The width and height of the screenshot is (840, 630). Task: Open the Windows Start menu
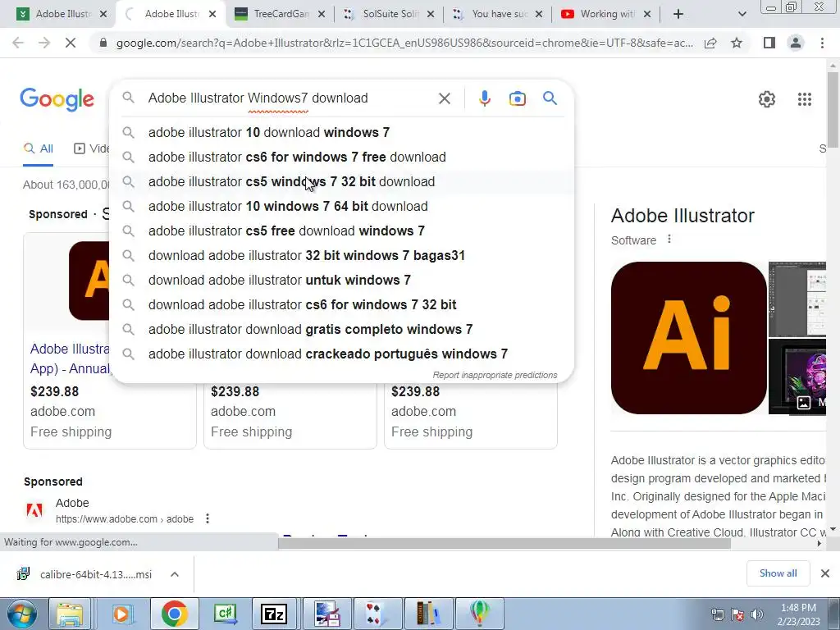(21, 614)
